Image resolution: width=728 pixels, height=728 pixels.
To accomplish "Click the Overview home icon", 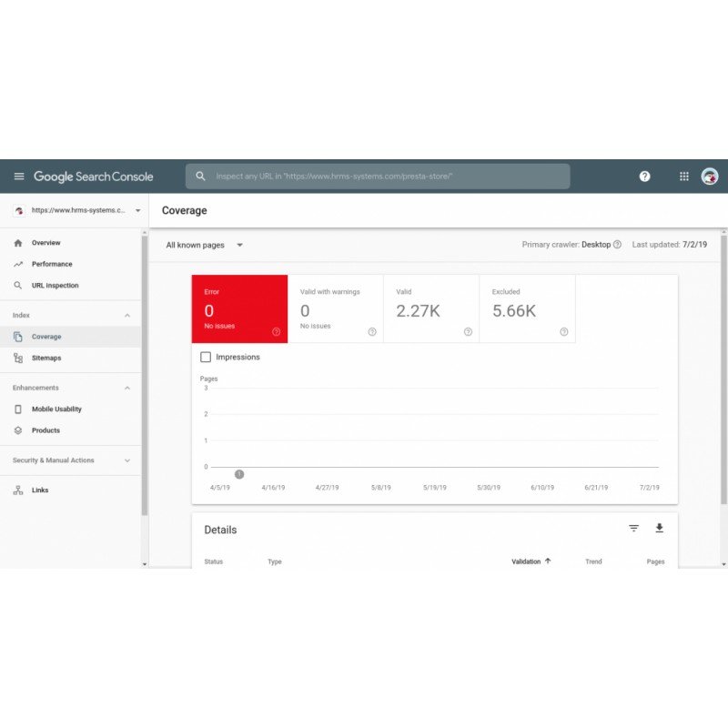I will coord(18,243).
